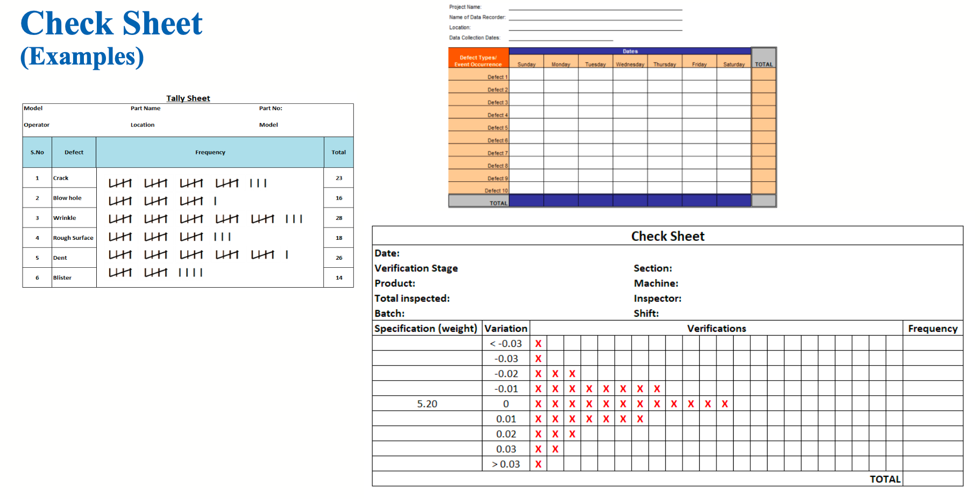This screenshot has height=499, width=980.
Task: Click the 'Verifications' column header
Action: tap(716, 329)
